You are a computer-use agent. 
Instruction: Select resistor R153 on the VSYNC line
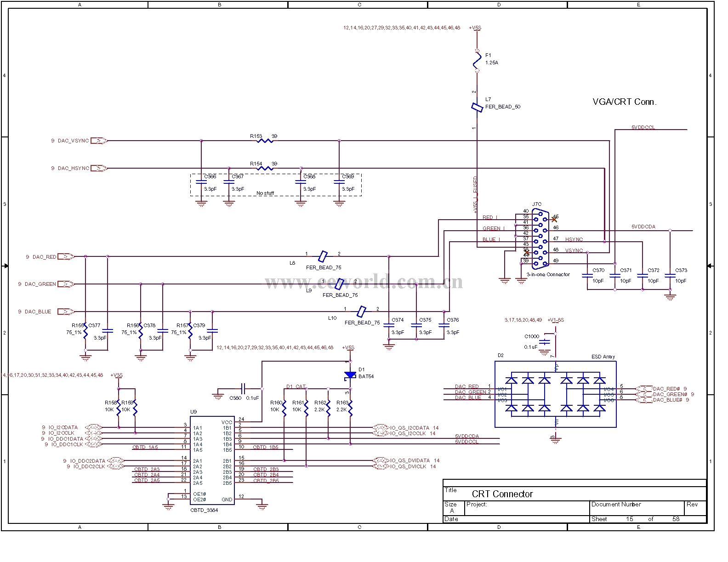click(x=265, y=141)
